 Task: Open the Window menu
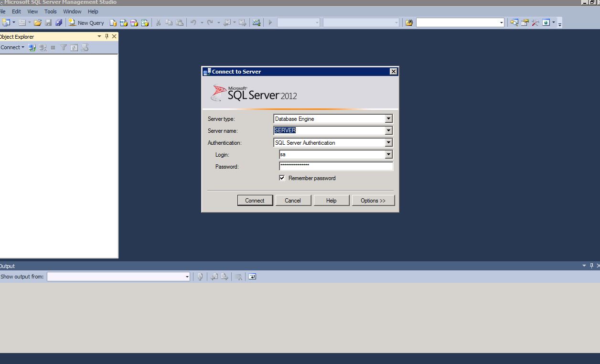click(73, 11)
